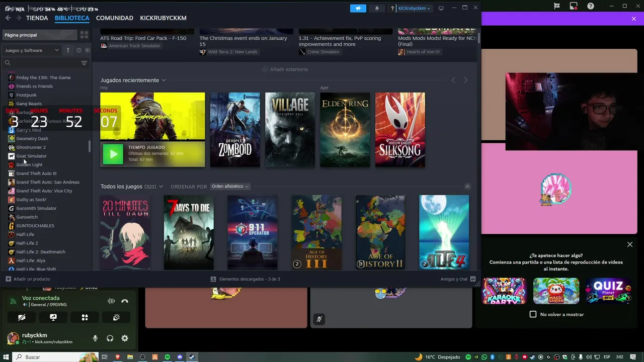The image size is (644, 362).
Task: Open the KICKRUBYCKKM profile tab
Action: point(163,18)
